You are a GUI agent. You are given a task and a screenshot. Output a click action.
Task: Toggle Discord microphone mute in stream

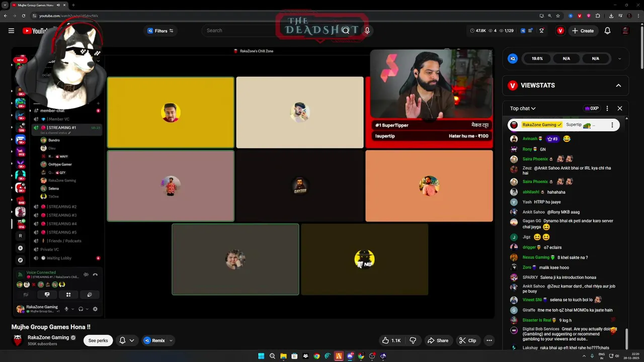(x=66, y=309)
